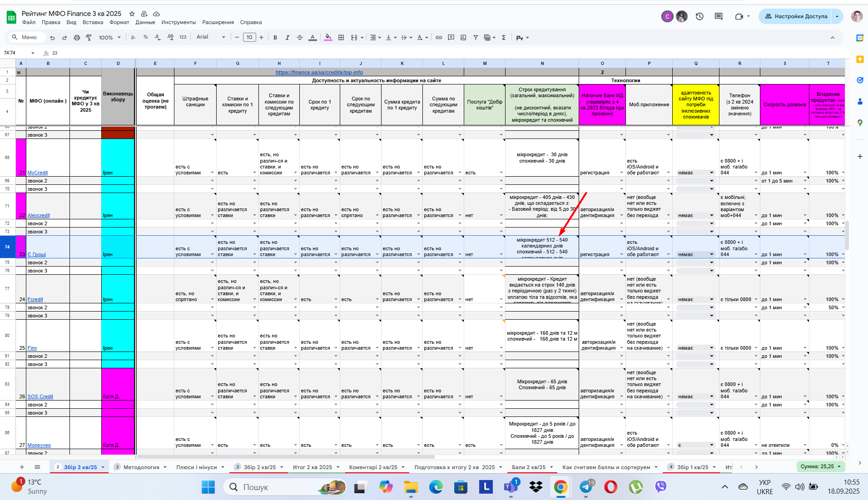Click the Insert link icon
The width and height of the screenshot is (868, 500).
(439, 38)
